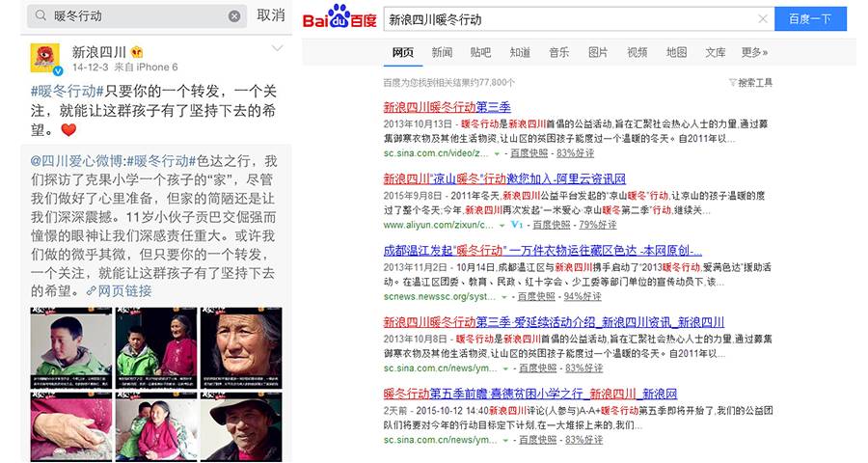This screenshot has height=463, width=868.
Task: Switch to the 图片 tab
Action: tap(598, 53)
